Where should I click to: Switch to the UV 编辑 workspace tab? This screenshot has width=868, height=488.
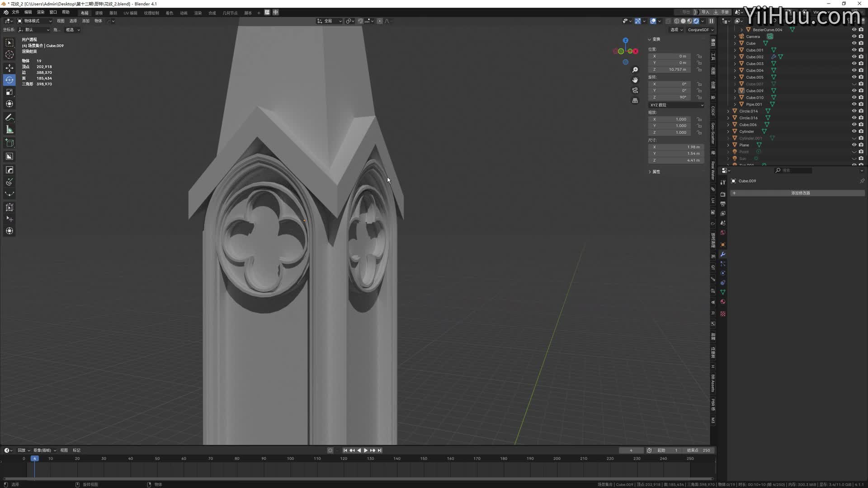point(130,13)
